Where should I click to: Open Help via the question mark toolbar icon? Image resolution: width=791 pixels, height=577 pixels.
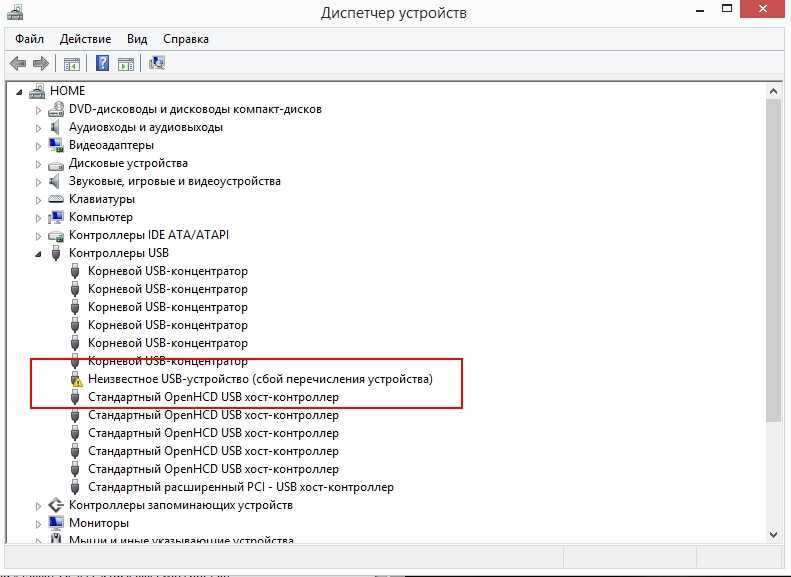(x=102, y=63)
